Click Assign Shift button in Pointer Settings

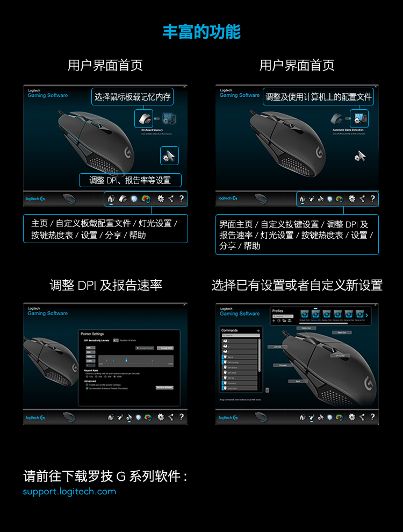(165, 348)
